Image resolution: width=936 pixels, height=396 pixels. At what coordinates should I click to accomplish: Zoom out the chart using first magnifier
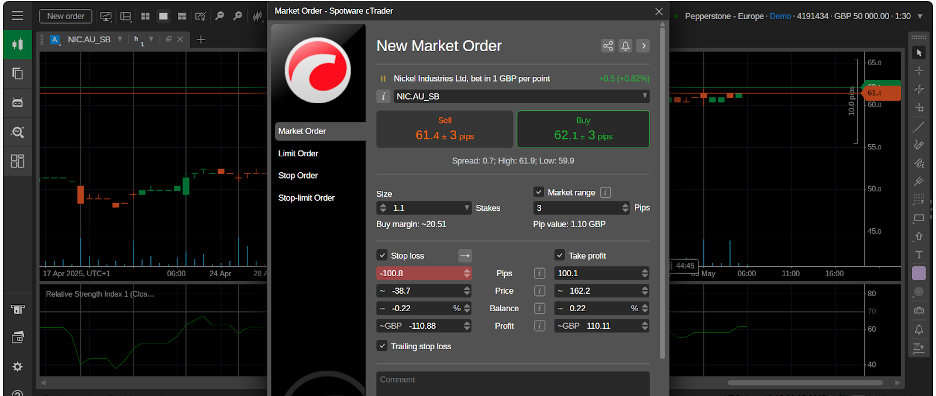click(220, 16)
